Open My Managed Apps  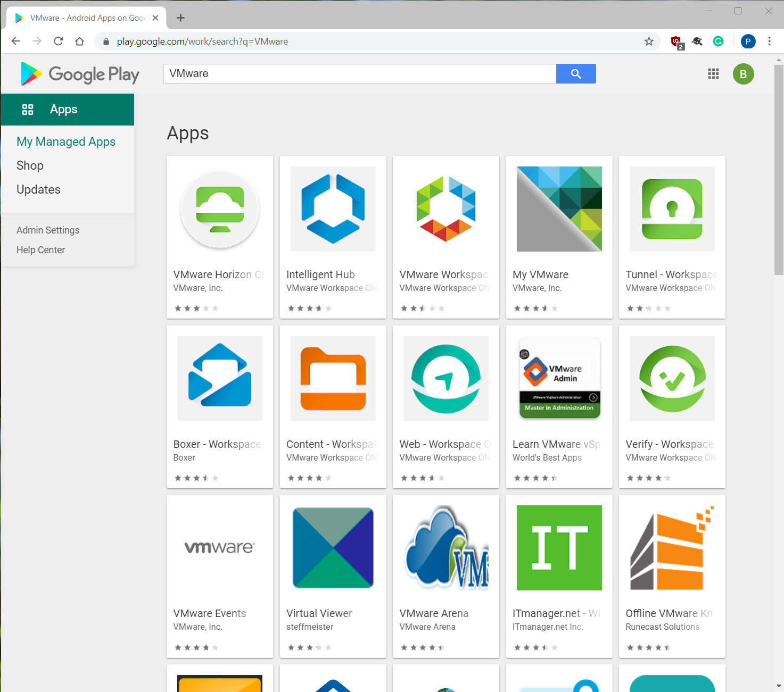pyautogui.click(x=66, y=141)
